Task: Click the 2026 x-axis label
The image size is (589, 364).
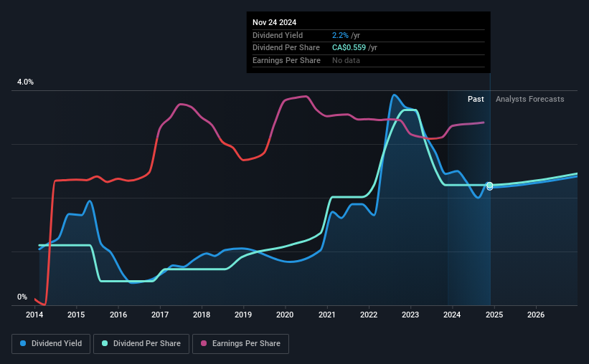Action: [x=536, y=315]
